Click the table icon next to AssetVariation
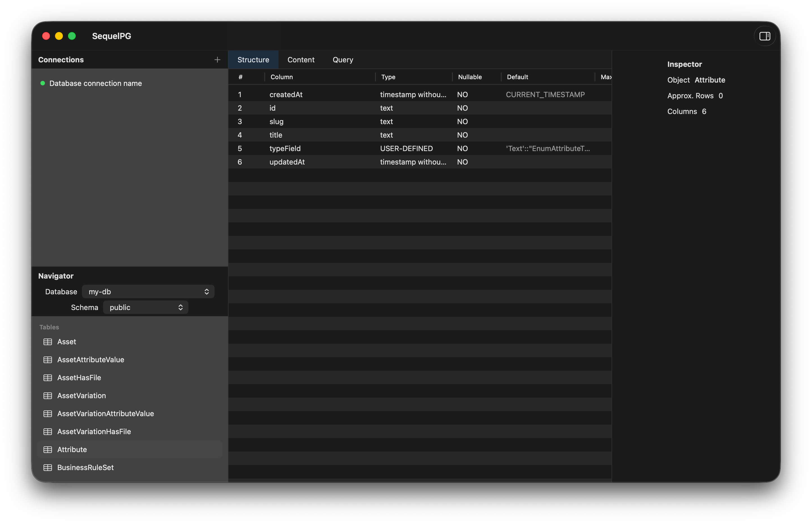 pos(48,396)
